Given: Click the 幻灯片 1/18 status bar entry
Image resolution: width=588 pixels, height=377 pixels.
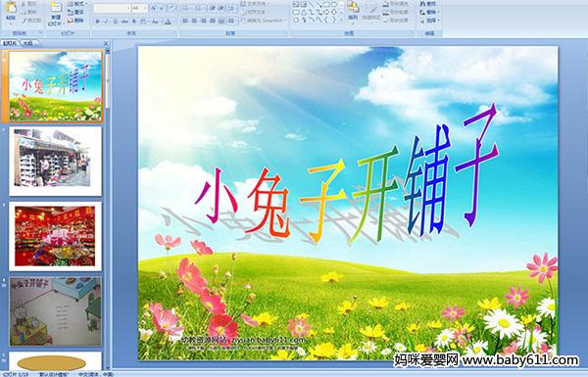Looking at the screenshot, I should pos(16,374).
